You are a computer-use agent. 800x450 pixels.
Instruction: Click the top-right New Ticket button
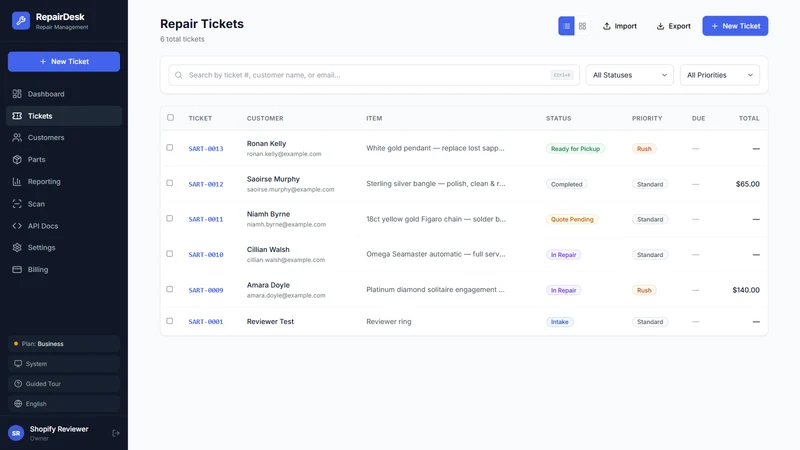pyautogui.click(x=735, y=26)
